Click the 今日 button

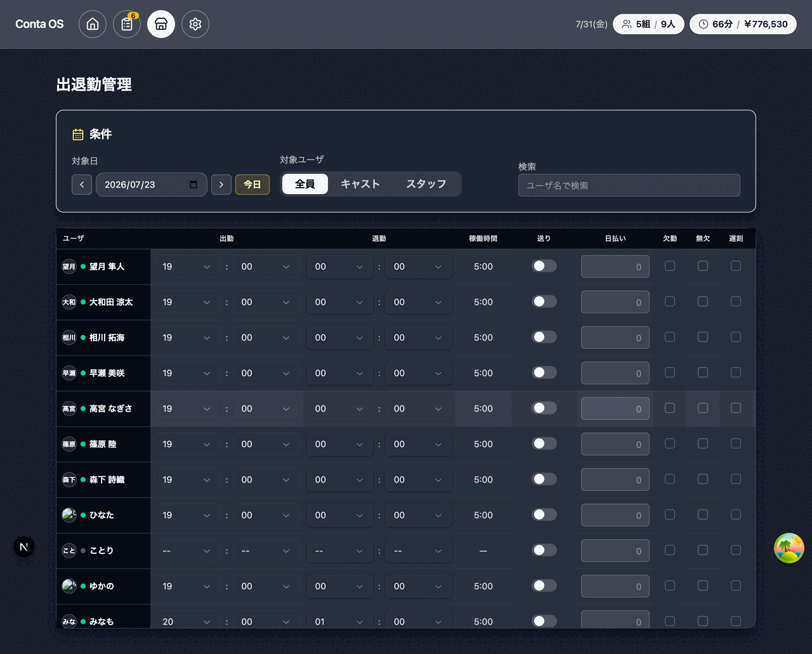tap(252, 185)
